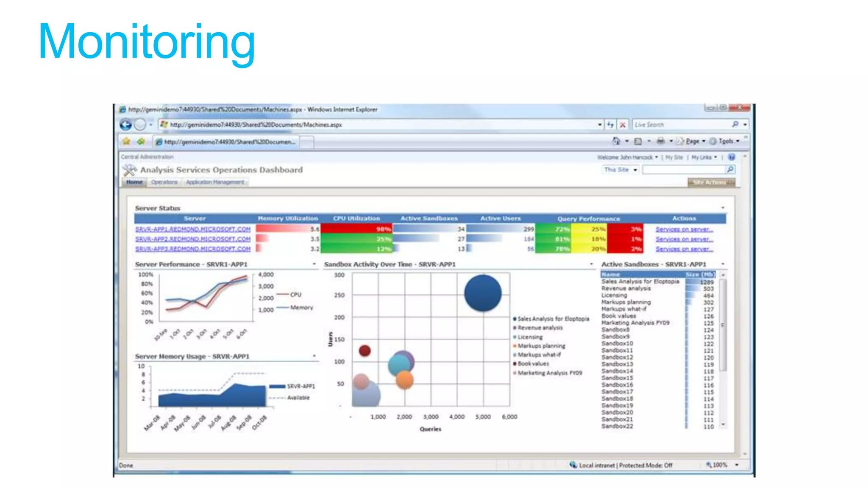Click the RSS feeds icon
The image size is (868, 488).
[x=638, y=141]
